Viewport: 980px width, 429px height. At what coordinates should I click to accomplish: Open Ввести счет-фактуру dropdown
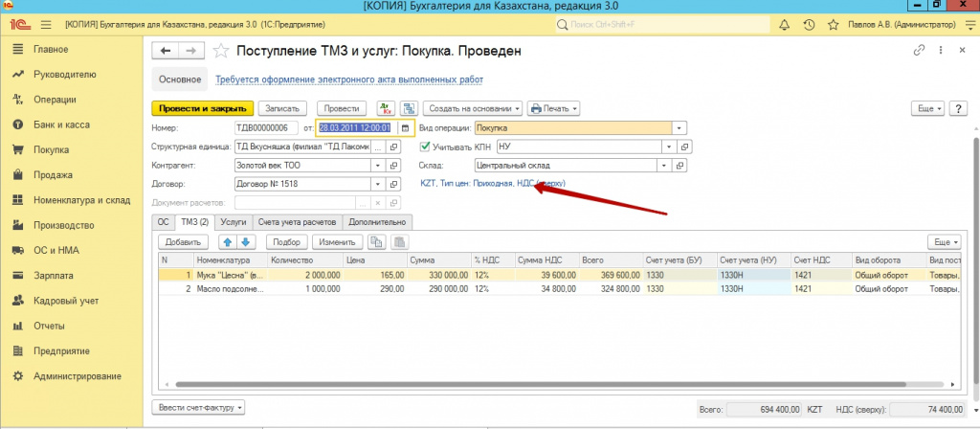coord(199,408)
